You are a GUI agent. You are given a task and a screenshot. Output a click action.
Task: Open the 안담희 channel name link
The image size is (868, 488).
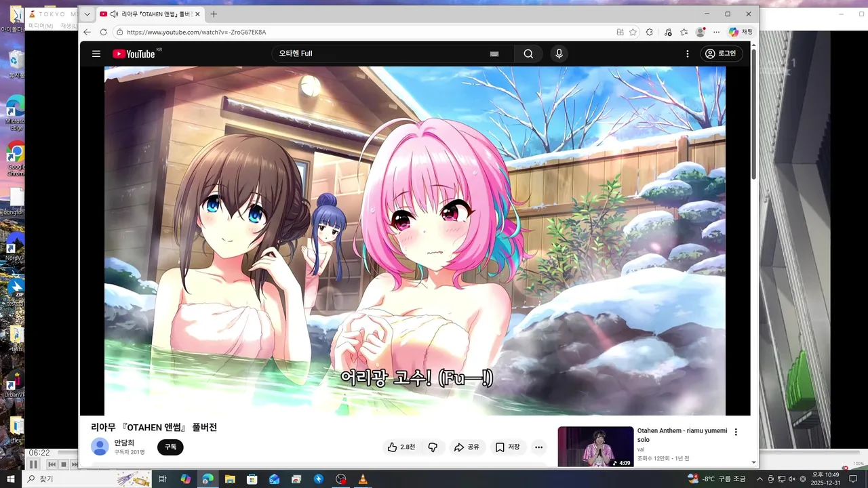(124, 443)
